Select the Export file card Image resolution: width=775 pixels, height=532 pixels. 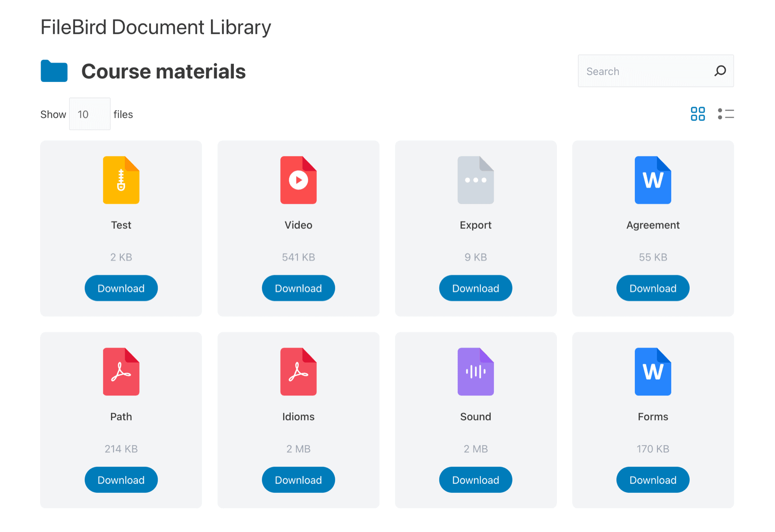point(475,228)
